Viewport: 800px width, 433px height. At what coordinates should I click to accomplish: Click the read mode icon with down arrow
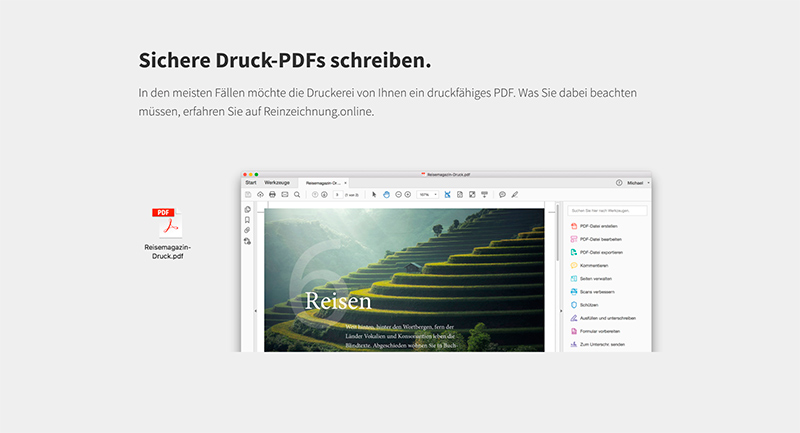pyautogui.click(x=485, y=194)
